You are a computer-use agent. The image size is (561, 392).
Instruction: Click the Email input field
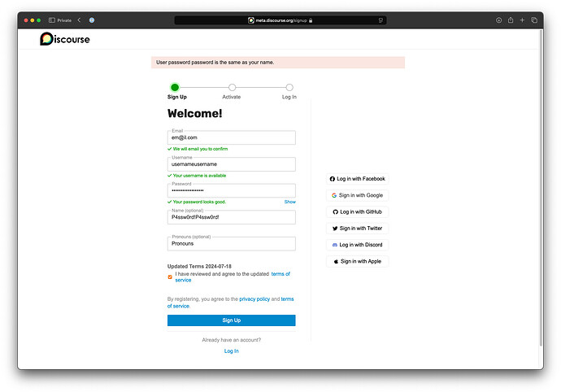click(232, 137)
